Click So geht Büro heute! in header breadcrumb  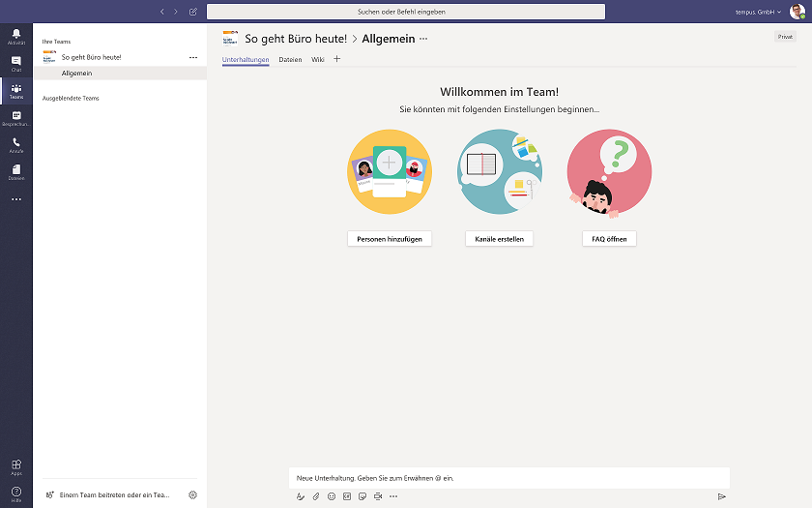point(296,39)
